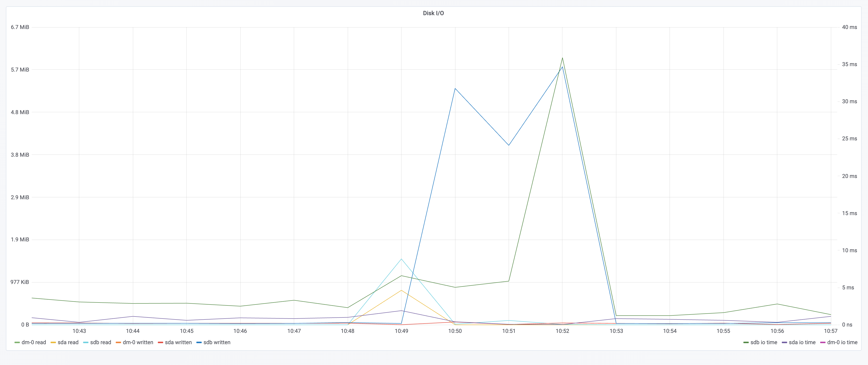Click the yellow sda read color swatch
Image resolution: width=868 pixels, height=365 pixels.
coord(53,342)
